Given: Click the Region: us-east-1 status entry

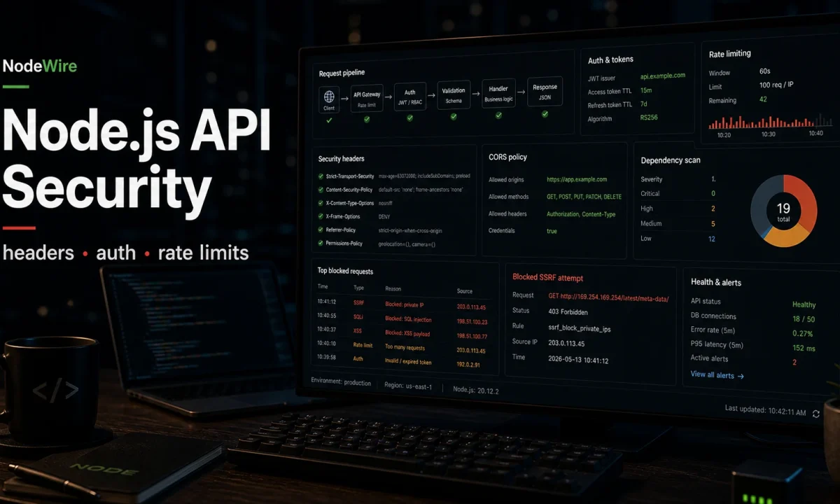Looking at the screenshot, I should pyautogui.click(x=408, y=386).
